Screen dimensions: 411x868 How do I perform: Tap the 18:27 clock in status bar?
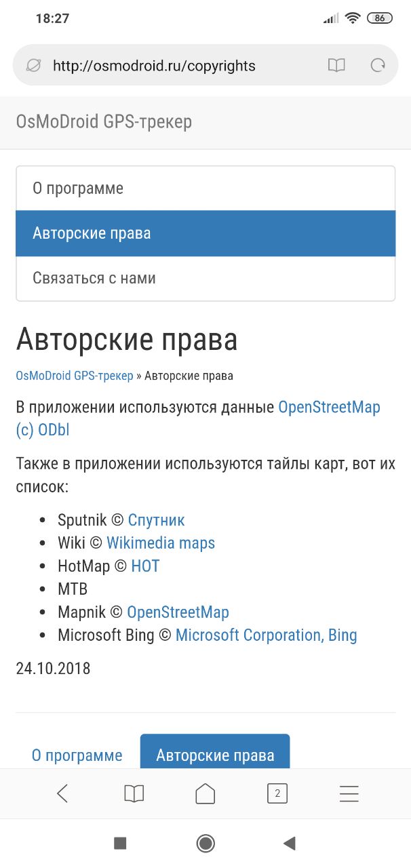click(52, 18)
